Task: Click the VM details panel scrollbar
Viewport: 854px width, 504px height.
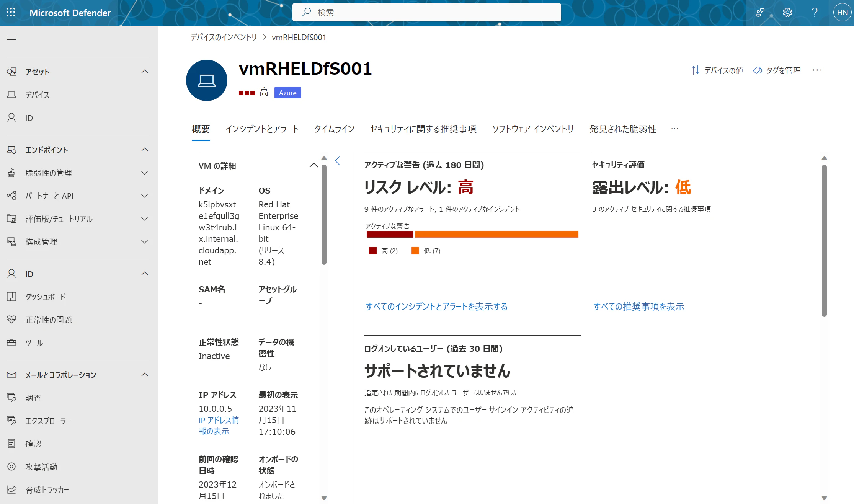Action: pos(324,214)
